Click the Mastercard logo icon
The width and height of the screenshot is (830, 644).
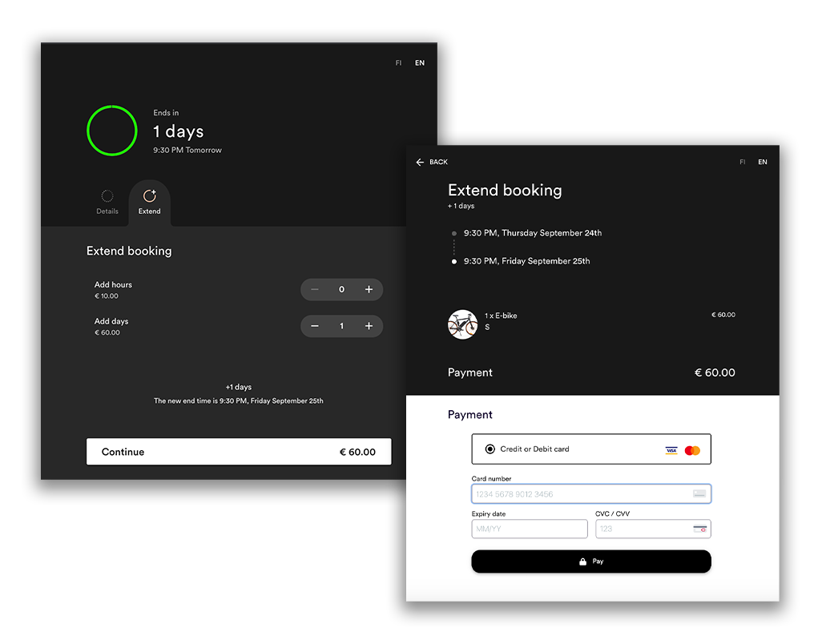[692, 450]
